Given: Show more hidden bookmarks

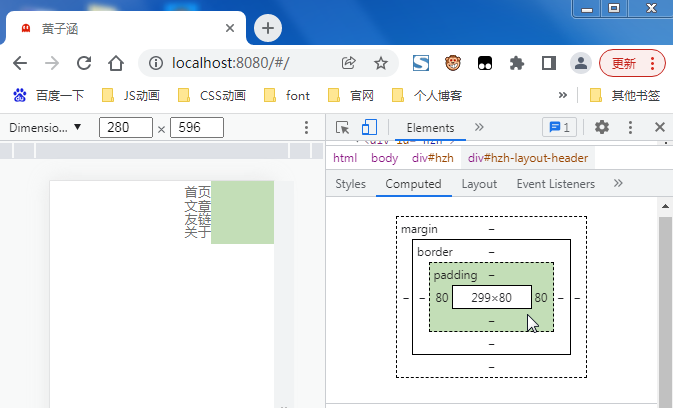Looking at the screenshot, I should point(563,95).
